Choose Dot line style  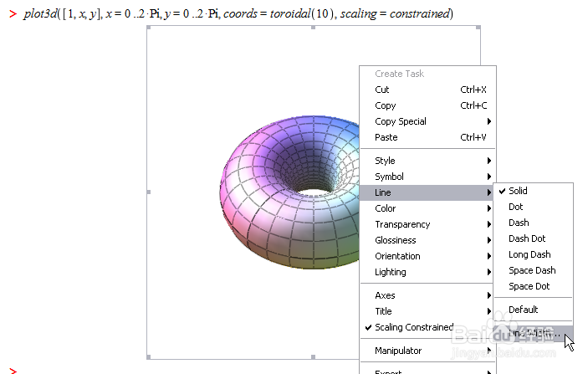pyautogui.click(x=516, y=207)
